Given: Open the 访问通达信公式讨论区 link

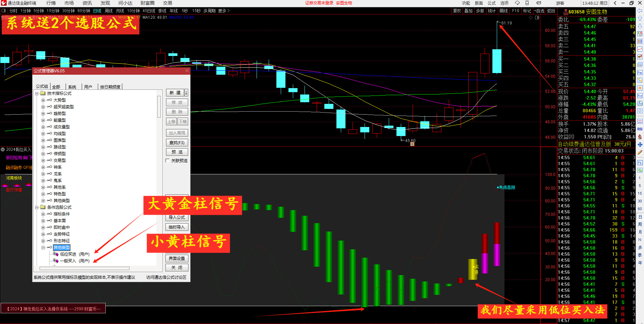Looking at the screenshot, I should tap(166, 277).
